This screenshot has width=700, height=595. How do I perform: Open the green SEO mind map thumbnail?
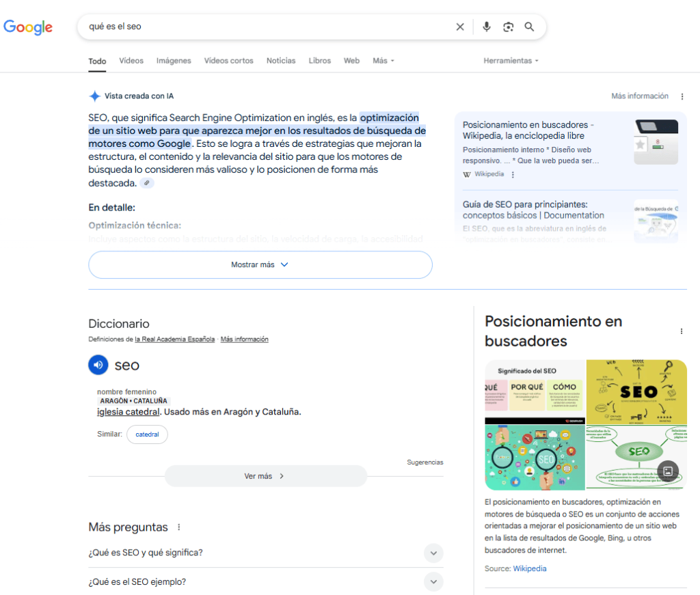[636, 458]
